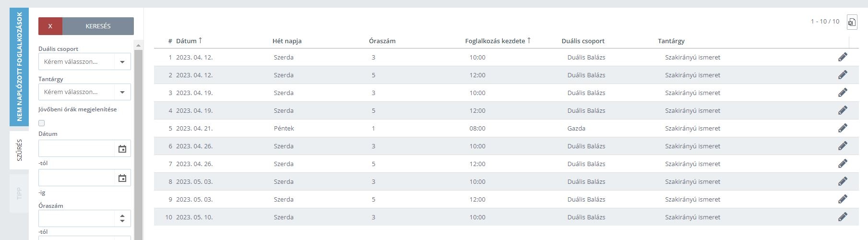
Task: Open calendar picker for Dátum -tól field
Action: [x=122, y=149]
